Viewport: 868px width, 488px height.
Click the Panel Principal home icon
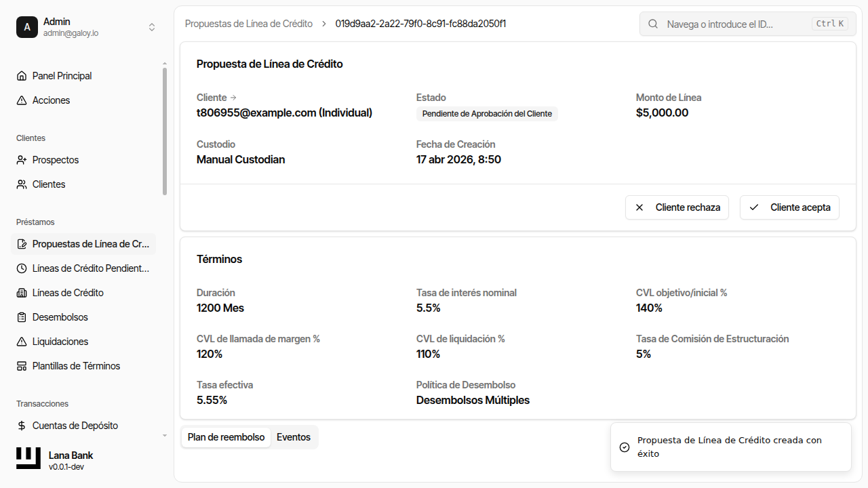(22, 76)
